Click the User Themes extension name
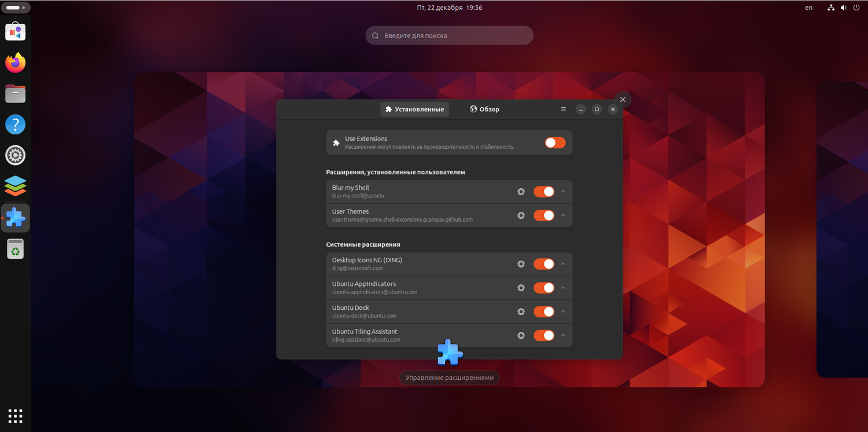 pyautogui.click(x=350, y=211)
